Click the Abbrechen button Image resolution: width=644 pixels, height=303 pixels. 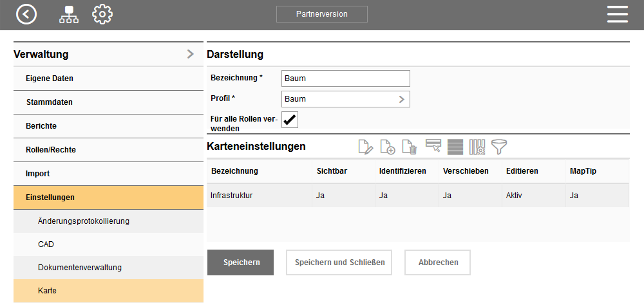click(437, 262)
